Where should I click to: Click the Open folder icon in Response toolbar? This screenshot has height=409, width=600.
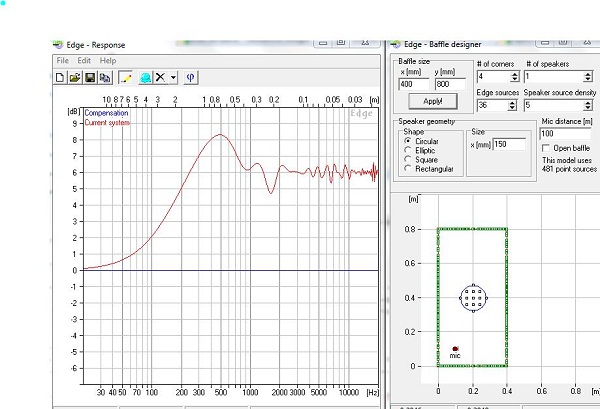tap(75, 78)
